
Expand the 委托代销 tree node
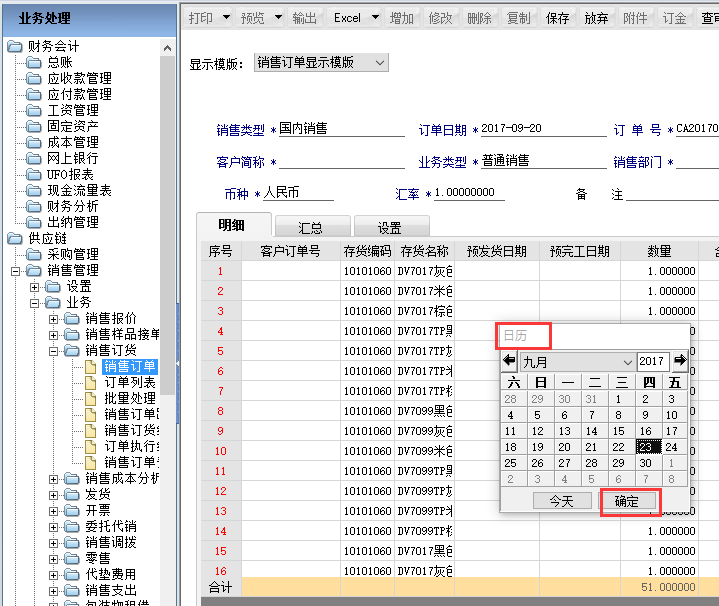[x=54, y=528]
